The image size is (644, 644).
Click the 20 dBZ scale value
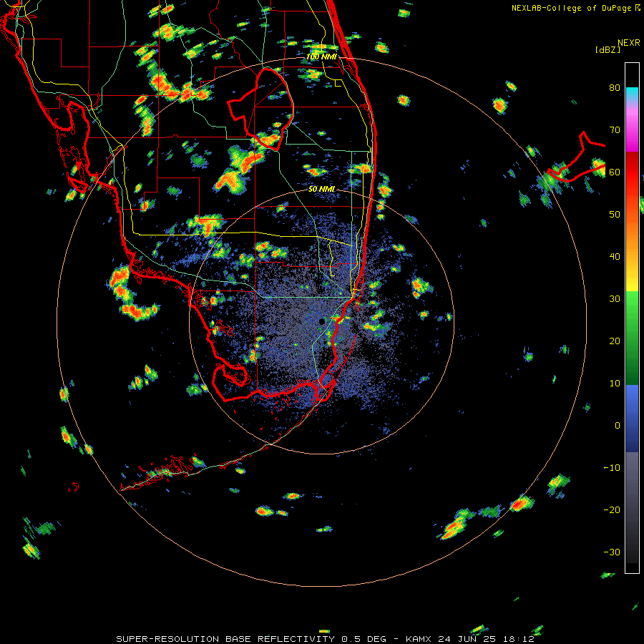pos(615,341)
